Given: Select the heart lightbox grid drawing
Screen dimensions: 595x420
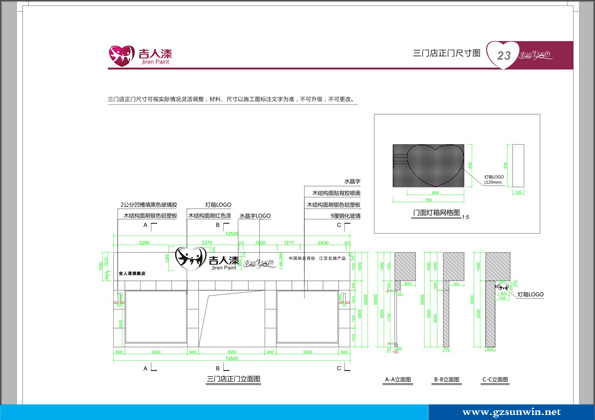Looking at the screenshot, I should tap(428, 165).
